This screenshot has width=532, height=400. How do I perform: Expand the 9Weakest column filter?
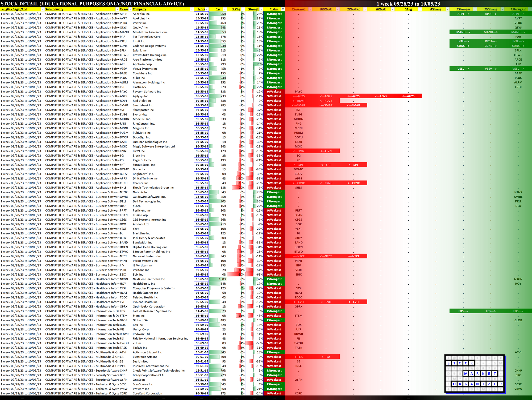click(x=310, y=9)
